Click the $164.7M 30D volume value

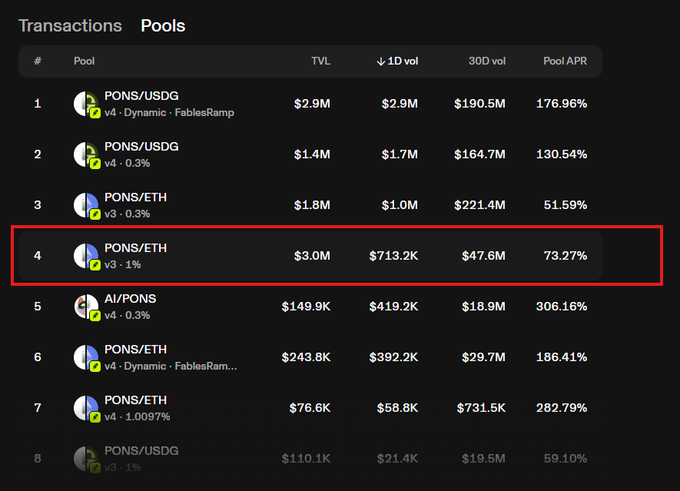click(480, 154)
